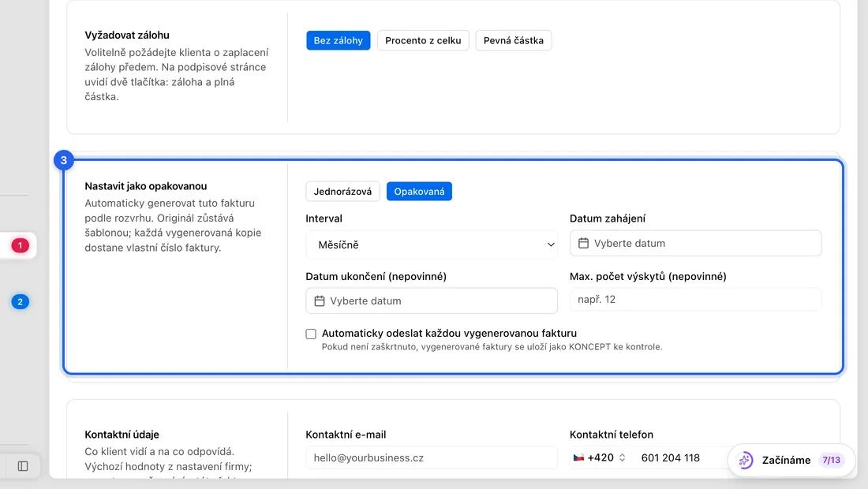
Task: Open the Datum zahájení date picker
Action: click(x=695, y=244)
